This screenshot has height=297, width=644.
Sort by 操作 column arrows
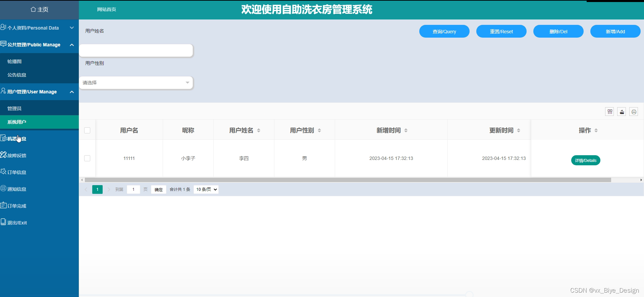[596, 130]
